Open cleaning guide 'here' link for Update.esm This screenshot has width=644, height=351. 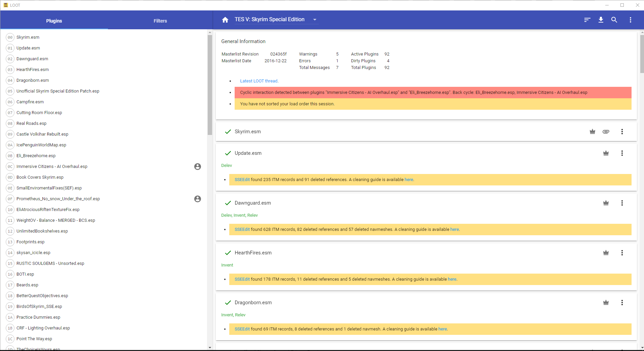tap(409, 180)
